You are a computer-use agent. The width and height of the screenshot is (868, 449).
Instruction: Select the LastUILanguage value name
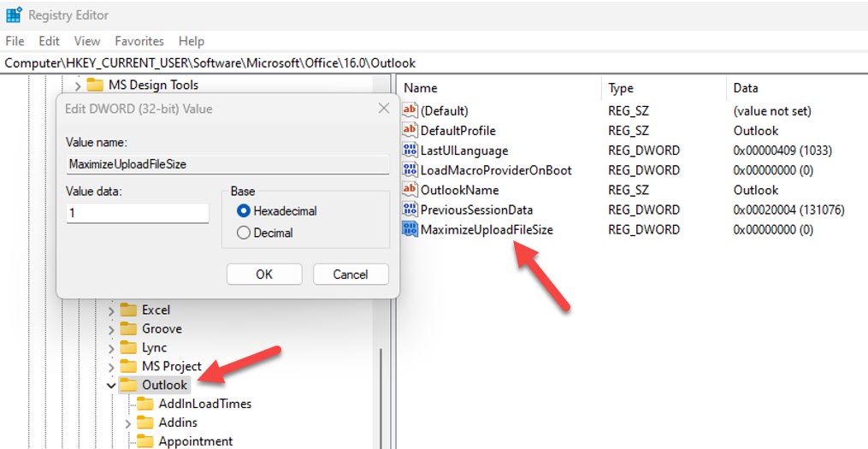tap(464, 151)
